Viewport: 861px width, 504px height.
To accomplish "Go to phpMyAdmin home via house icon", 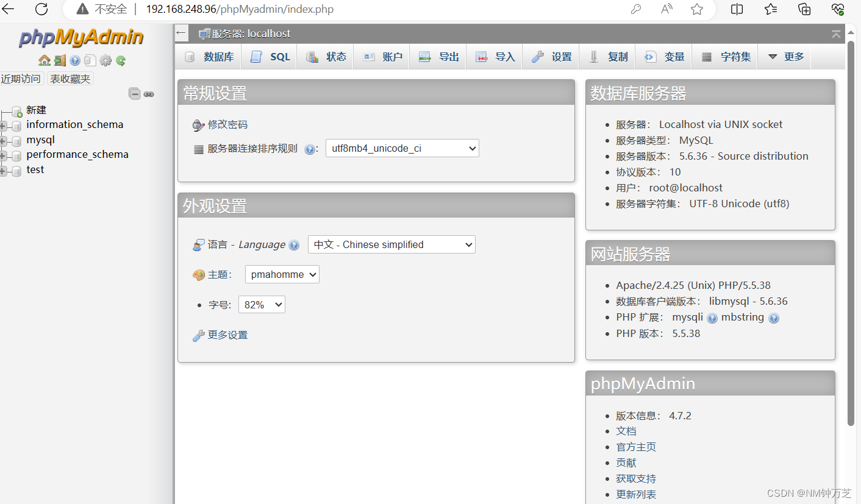I will coord(45,60).
